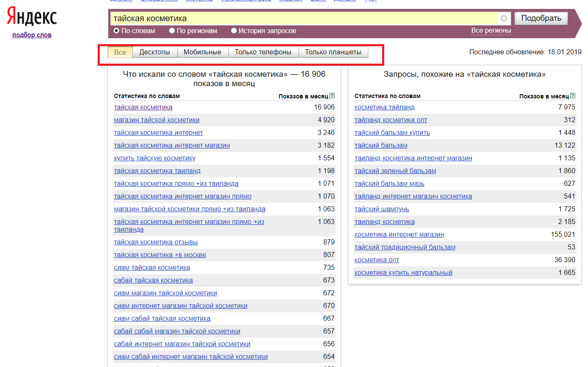The width and height of the screenshot is (588, 367).
Task: Open 'магазин тайской косметики прямо +из таиланда'
Action: 190,209
